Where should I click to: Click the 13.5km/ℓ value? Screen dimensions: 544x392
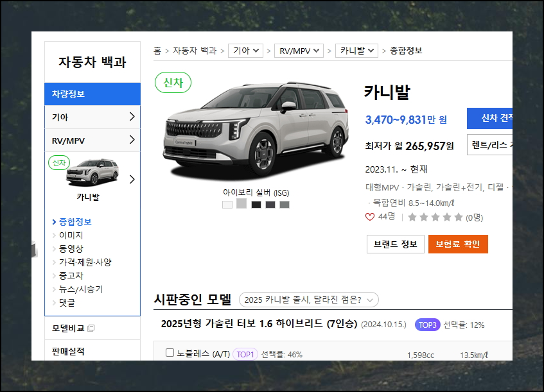click(474, 355)
